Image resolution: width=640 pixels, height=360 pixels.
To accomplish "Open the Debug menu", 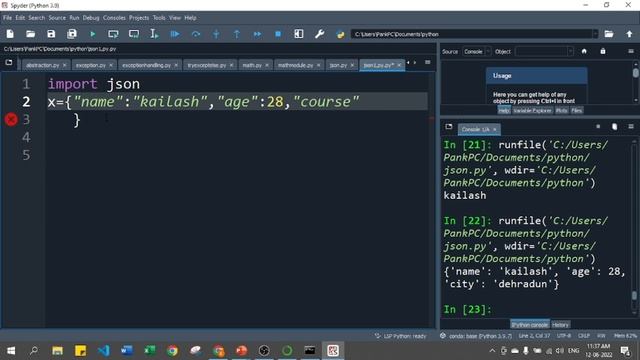I will 91,18.
